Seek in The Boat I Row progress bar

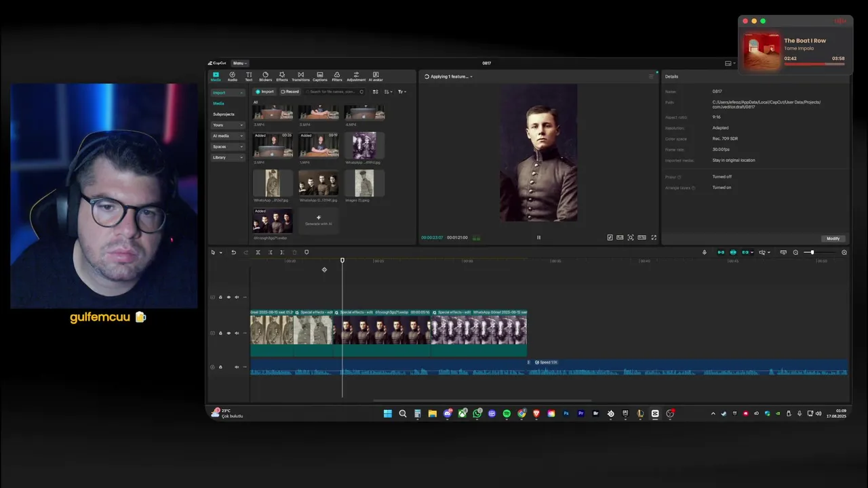click(814, 64)
